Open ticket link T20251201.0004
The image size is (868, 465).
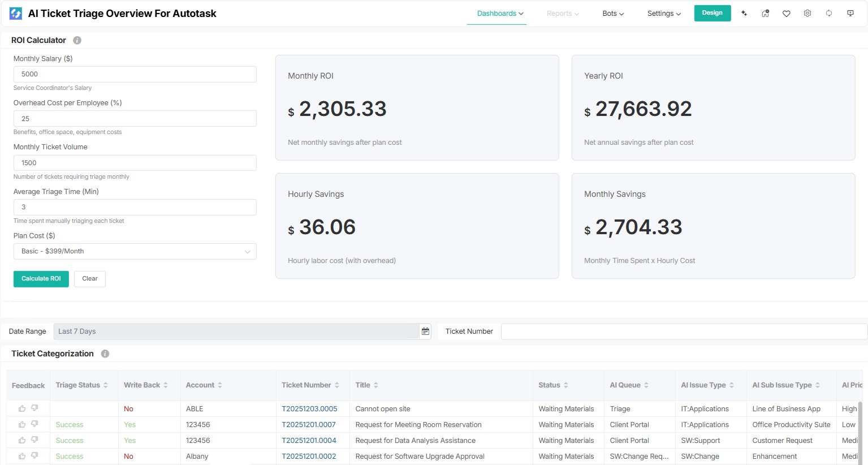[x=308, y=440]
